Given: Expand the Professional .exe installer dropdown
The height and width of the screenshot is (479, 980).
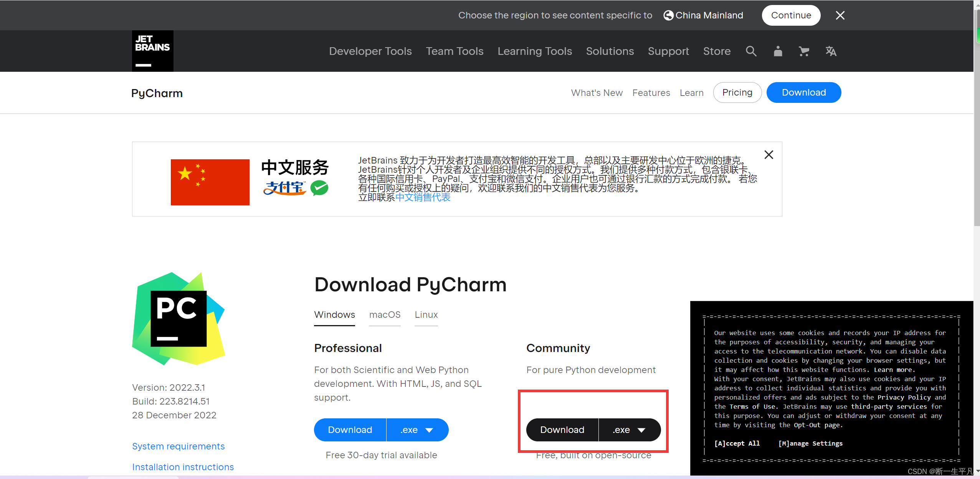Looking at the screenshot, I should [417, 430].
